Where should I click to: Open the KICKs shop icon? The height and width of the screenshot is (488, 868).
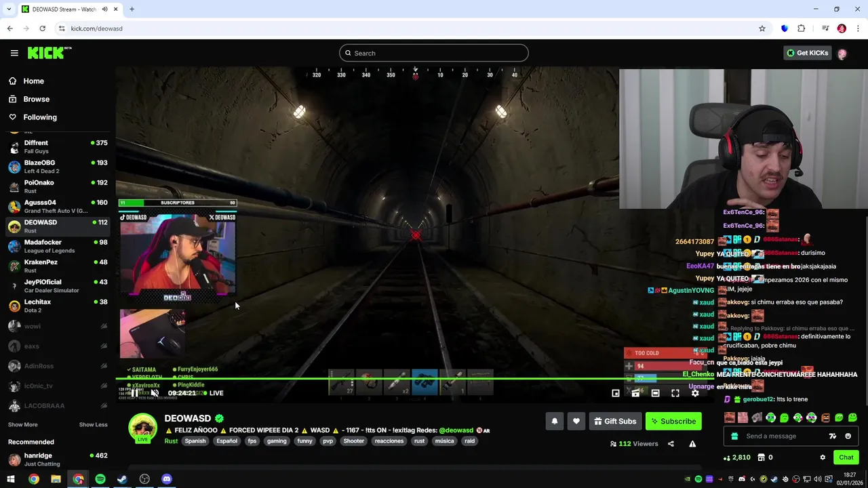761,457
